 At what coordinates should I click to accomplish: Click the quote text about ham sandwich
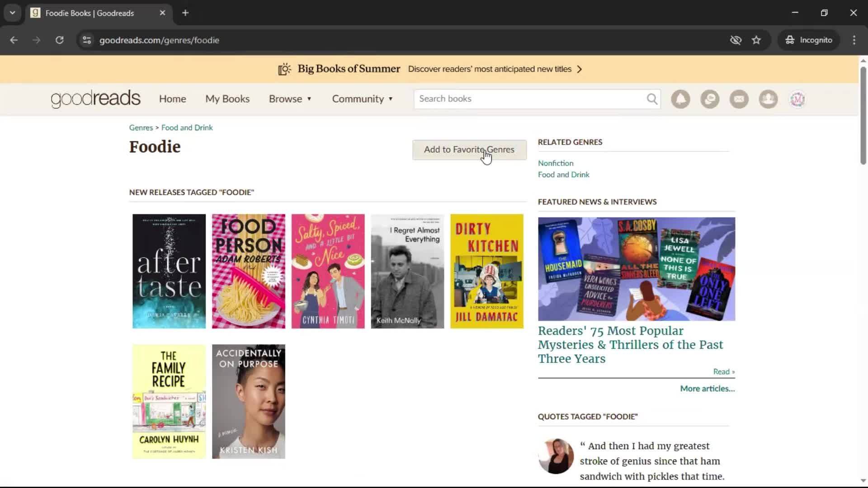click(652, 461)
